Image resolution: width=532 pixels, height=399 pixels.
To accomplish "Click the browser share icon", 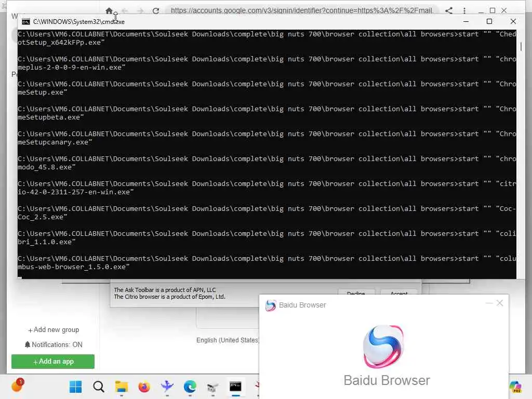I will (x=448, y=10).
